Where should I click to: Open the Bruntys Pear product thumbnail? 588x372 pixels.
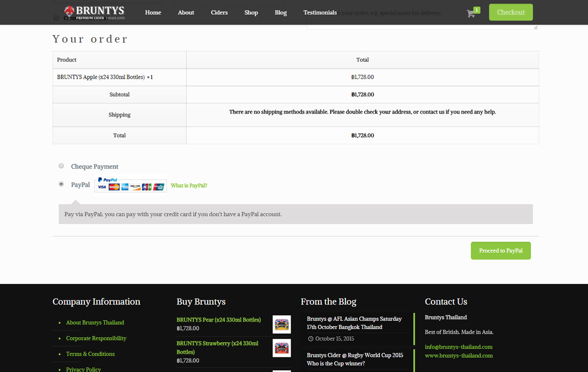click(281, 324)
